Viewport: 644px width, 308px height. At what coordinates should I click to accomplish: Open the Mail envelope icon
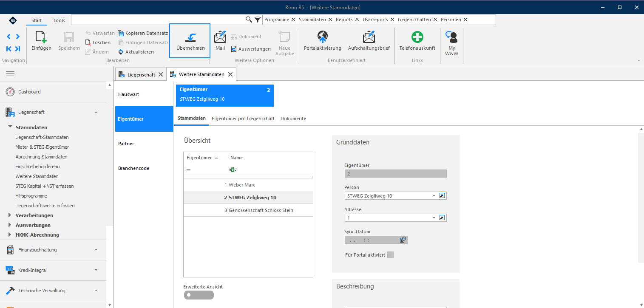coord(220,37)
